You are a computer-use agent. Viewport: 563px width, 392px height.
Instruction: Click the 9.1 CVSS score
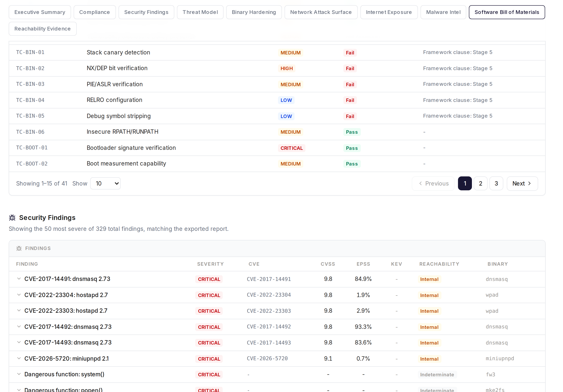(x=328, y=359)
